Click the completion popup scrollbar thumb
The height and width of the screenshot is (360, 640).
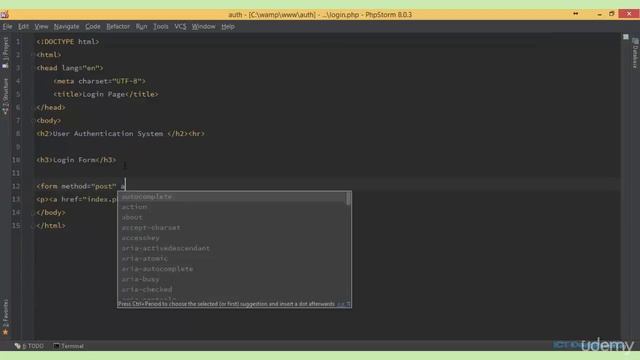pyautogui.click(x=349, y=199)
